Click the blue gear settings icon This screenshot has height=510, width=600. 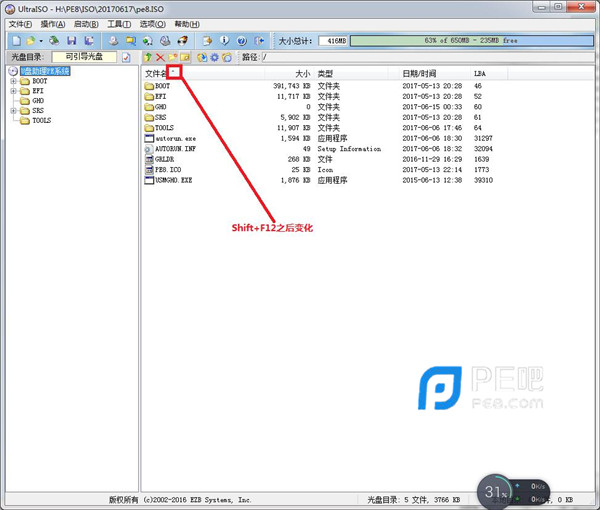coord(214,57)
